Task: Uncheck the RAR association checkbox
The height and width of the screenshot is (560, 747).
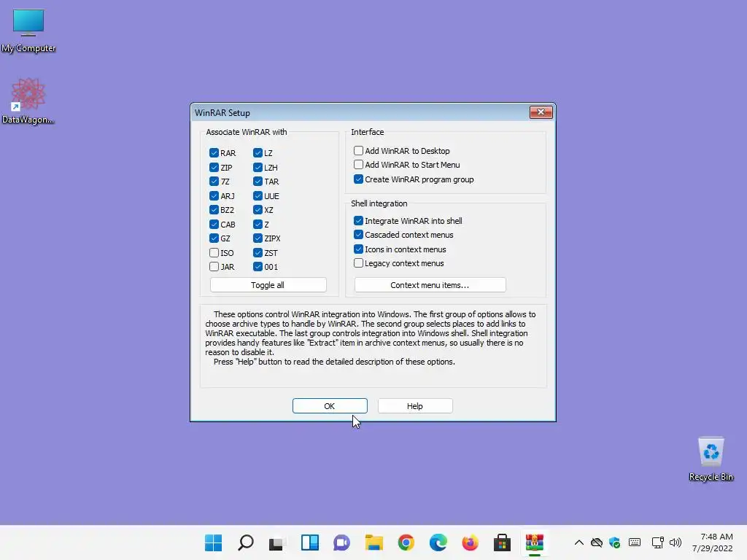Action: pyautogui.click(x=214, y=153)
